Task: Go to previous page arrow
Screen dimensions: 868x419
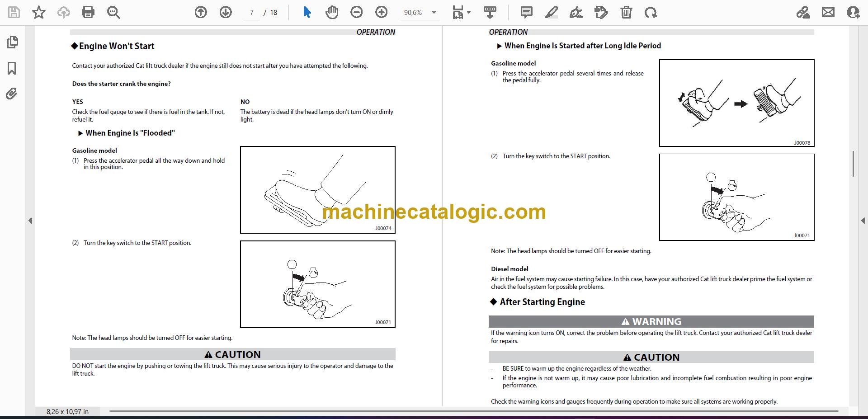Action: tap(201, 12)
